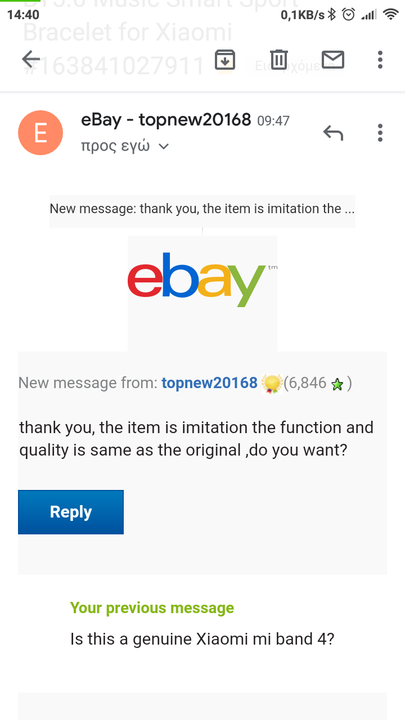
Task: Tap the alarm clock status bar icon
Action: click(349, 15)
